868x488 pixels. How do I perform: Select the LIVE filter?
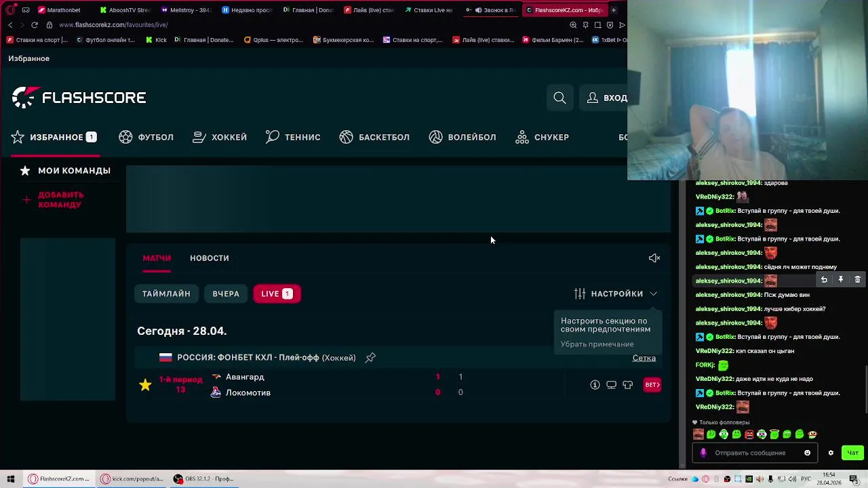[x=277, y=293]
